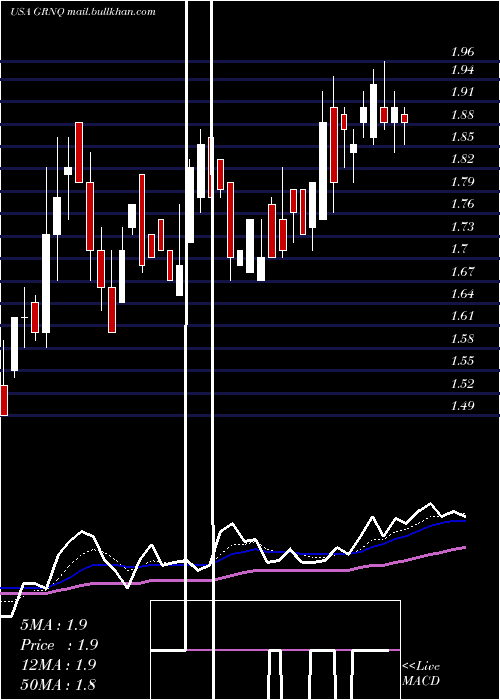Viewport: 500px width, 700px height.
Task: Click the last red candlestick on the chart
Action: 404,118
